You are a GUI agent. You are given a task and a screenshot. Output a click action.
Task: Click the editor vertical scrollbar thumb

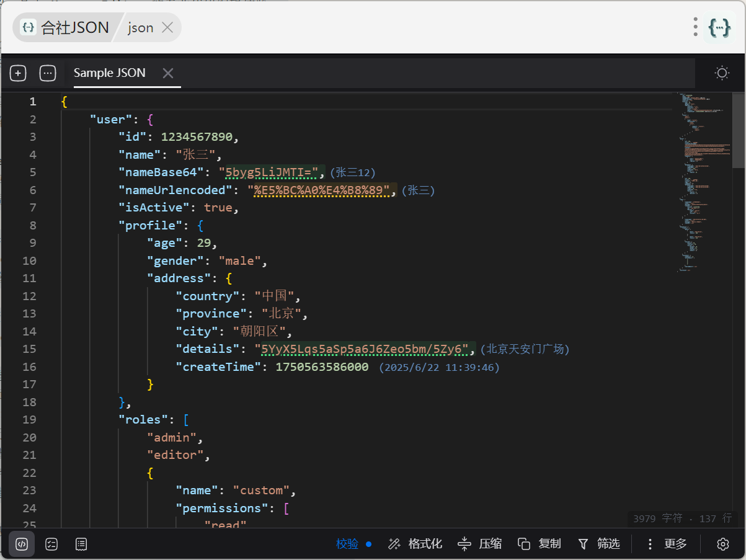[x=739, y=130]
